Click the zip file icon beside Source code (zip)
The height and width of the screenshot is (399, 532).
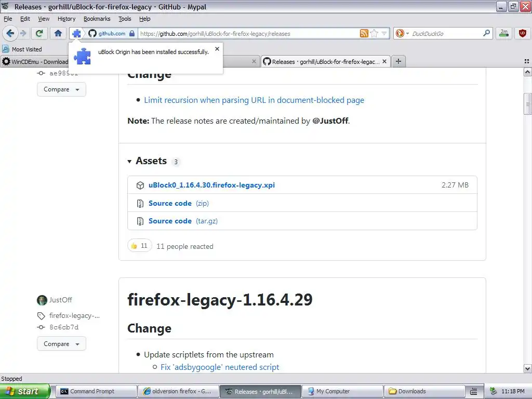click(140, 204)
